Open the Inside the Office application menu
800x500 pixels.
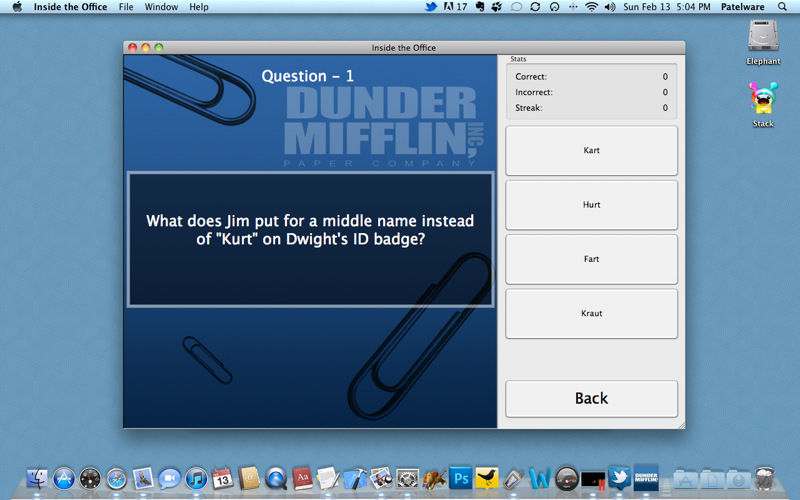pyautogui.click(x=70, y=7)
